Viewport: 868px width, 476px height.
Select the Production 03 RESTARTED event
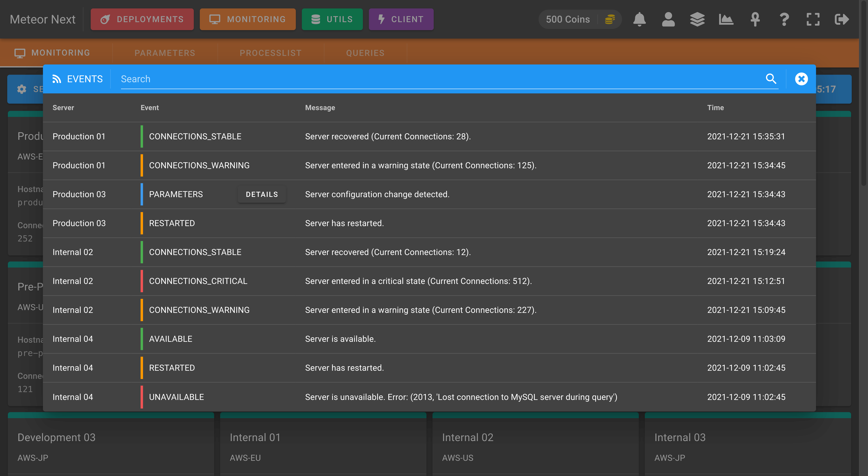[429, 223]
